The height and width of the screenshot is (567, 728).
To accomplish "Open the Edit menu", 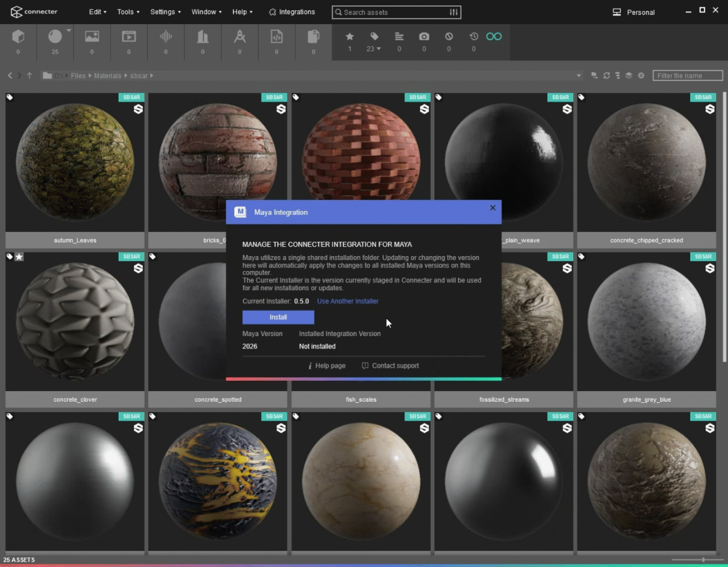I will 98,12.
